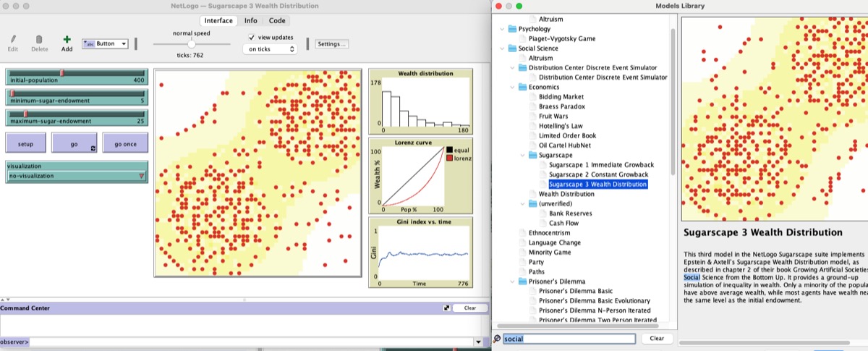Viewport: 868px width, 351px height.
Task: Select the Hotelling's Law model
Action: pyautogui.click(x=561, y=126)
